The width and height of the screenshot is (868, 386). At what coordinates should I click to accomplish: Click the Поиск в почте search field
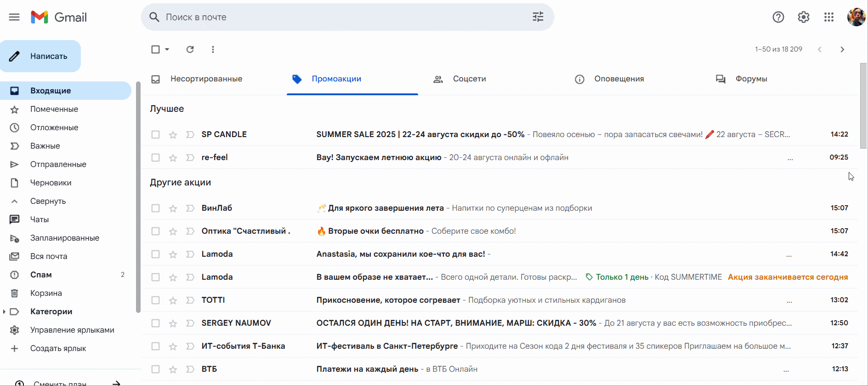pos(340,17)
